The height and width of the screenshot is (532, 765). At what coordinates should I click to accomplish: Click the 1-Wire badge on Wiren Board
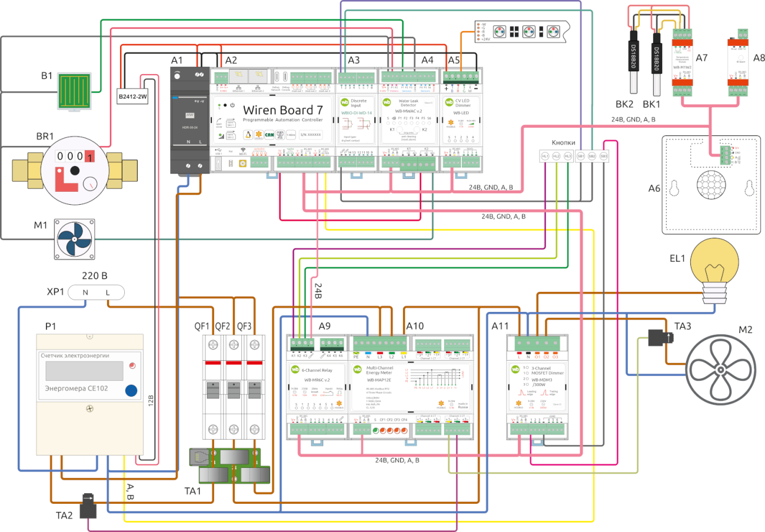click(x=291, y=135)
